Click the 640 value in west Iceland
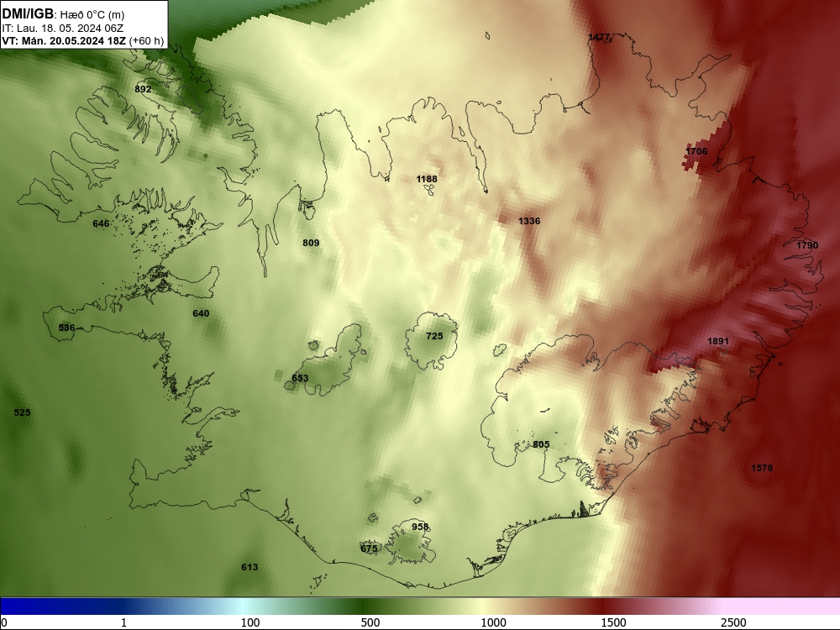 (201, 312)
